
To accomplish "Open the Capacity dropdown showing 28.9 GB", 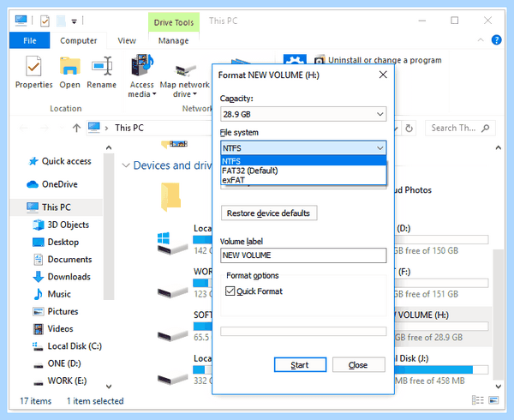I will (x=303, y=114).
